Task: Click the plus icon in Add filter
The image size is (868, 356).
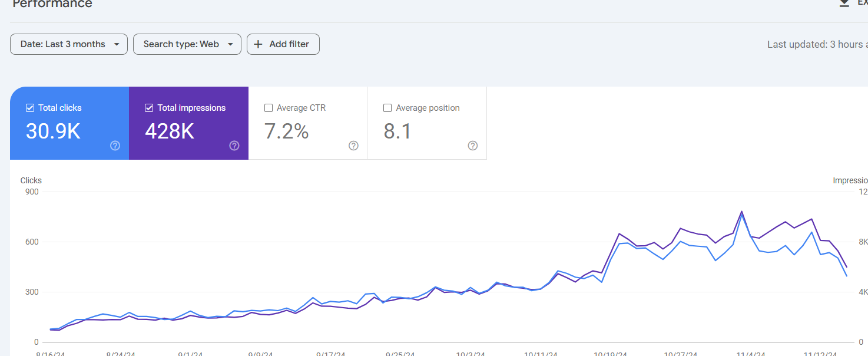Action: coord(258,44)
